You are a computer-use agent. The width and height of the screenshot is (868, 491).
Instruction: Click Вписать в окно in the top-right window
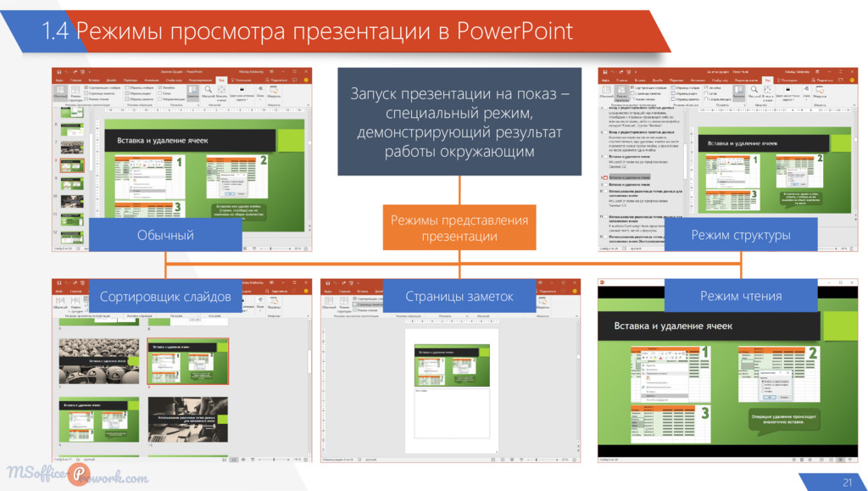[x=767, y=92]
